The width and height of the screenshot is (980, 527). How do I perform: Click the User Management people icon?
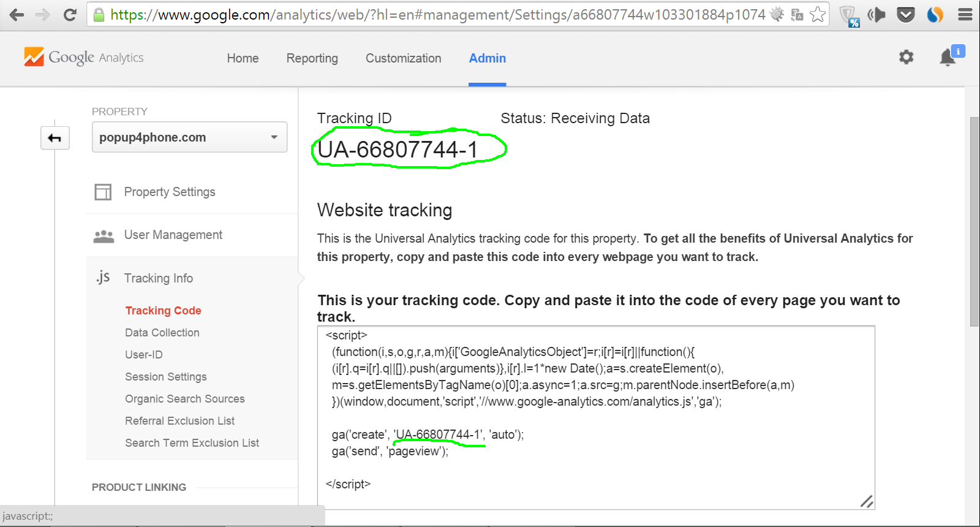pyautogui.click(x=104, y=236)
